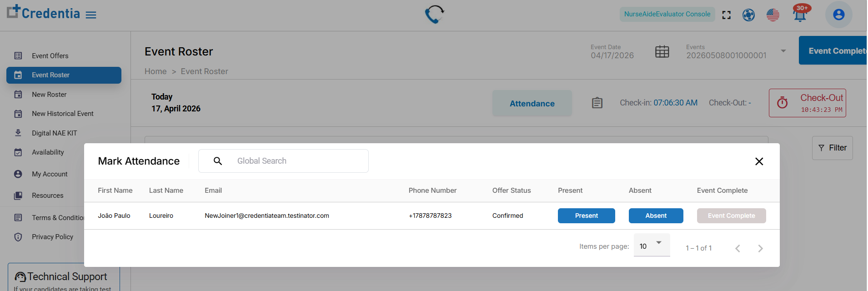This screenshot has width=868, height=291.
Task: Click the clipboard icon next to Check-in
Action: click(x=597, y=103)
